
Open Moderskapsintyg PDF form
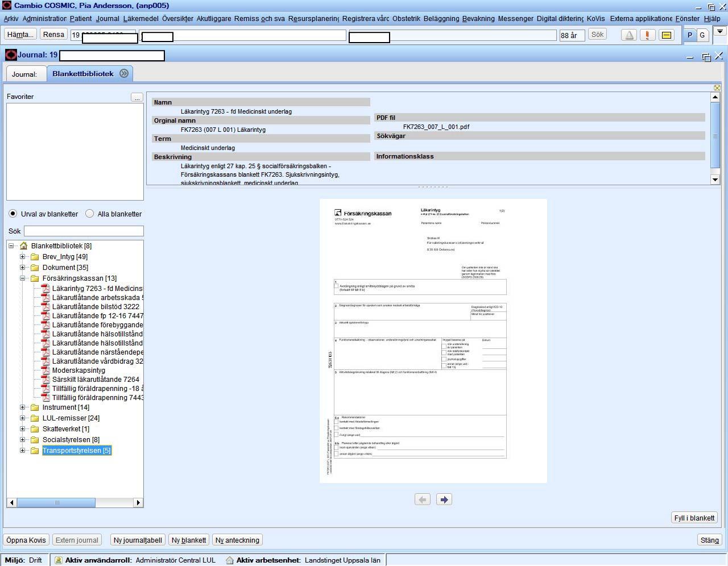coord(74,371)
